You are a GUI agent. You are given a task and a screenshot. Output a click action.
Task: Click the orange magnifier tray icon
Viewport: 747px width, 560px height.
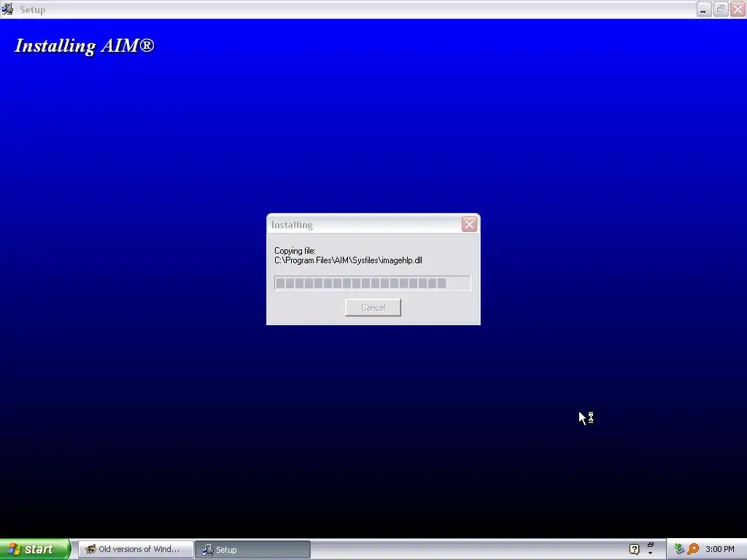693,549
